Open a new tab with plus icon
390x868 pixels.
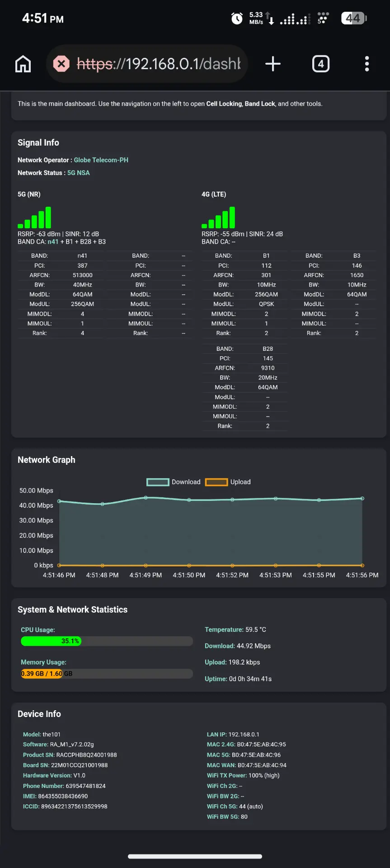click(273, 64)
